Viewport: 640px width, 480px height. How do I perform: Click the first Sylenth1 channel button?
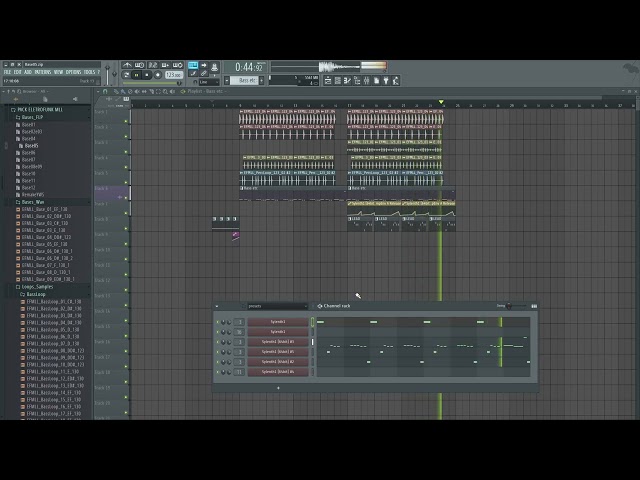(278, 322)
